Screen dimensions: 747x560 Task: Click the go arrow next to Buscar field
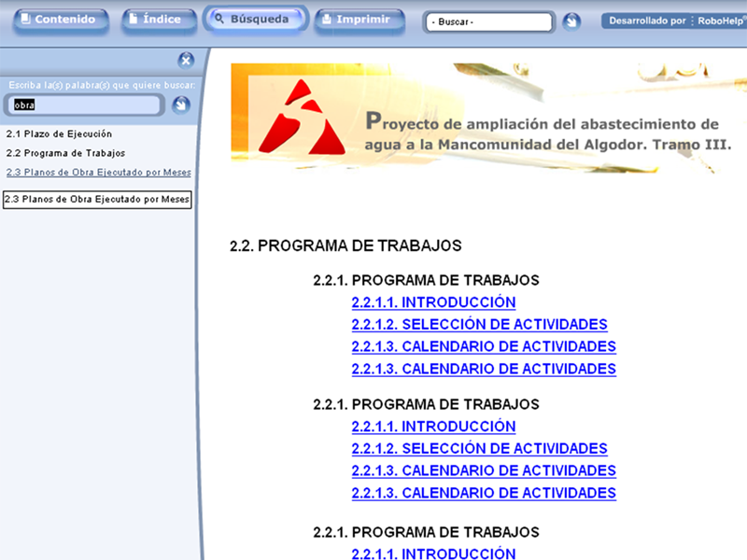(x=571, y=21)
